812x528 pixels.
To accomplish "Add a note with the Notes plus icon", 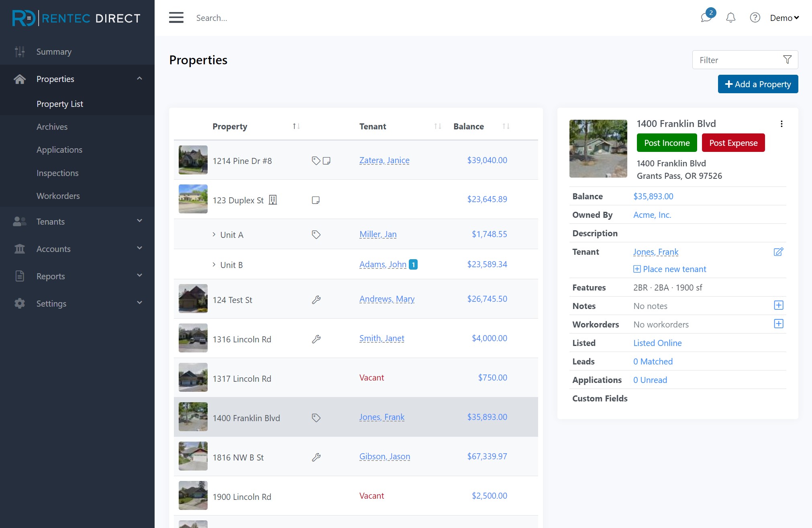I will coord(778,305).
